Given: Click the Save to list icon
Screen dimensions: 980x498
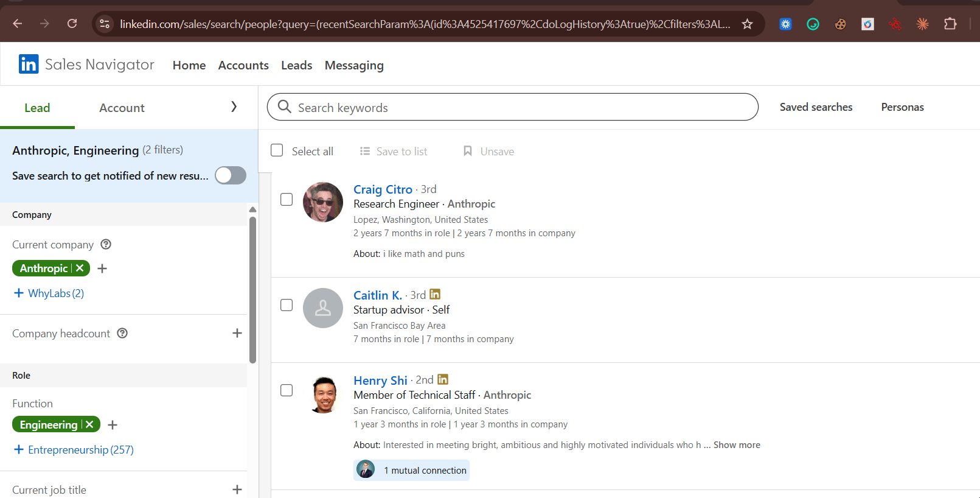Looking at the screenshot, I should [365, 151].
